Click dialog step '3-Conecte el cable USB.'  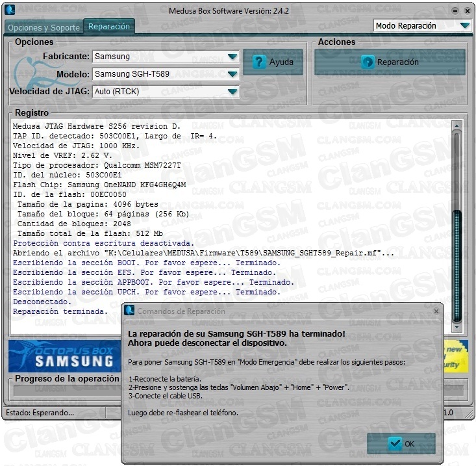coord(166,396)
